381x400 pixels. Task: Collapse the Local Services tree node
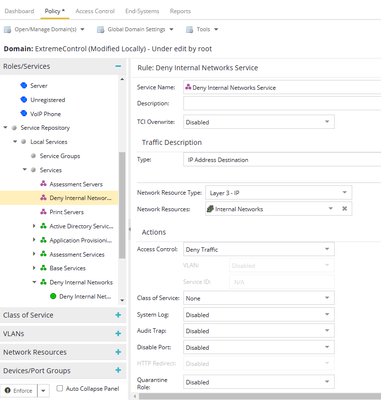click(15, 142)
